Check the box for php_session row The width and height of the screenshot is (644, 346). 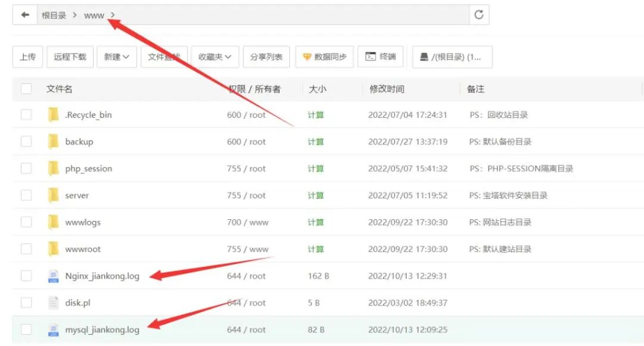[26, 169]
